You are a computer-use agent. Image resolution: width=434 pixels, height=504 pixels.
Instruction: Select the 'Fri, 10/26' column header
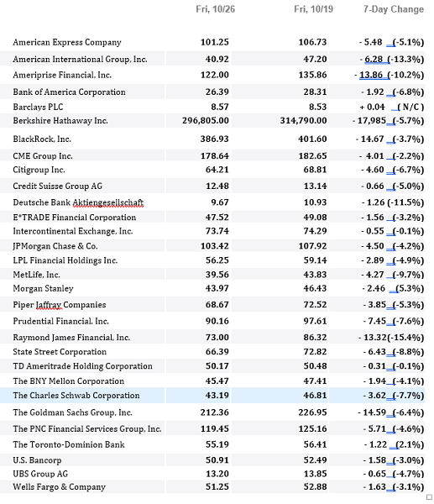click(x=215, y=9)
